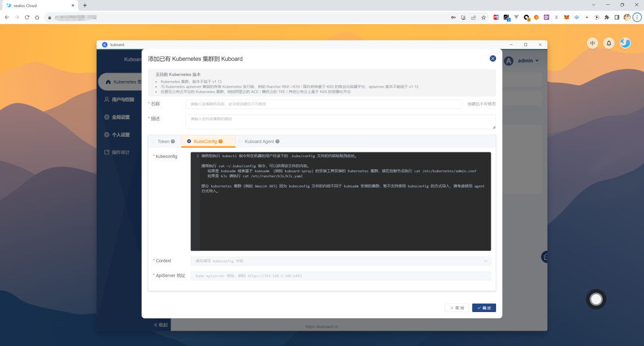Open the purple OneNote extension
Screen dimensions: 644x346
pos(546,17)
